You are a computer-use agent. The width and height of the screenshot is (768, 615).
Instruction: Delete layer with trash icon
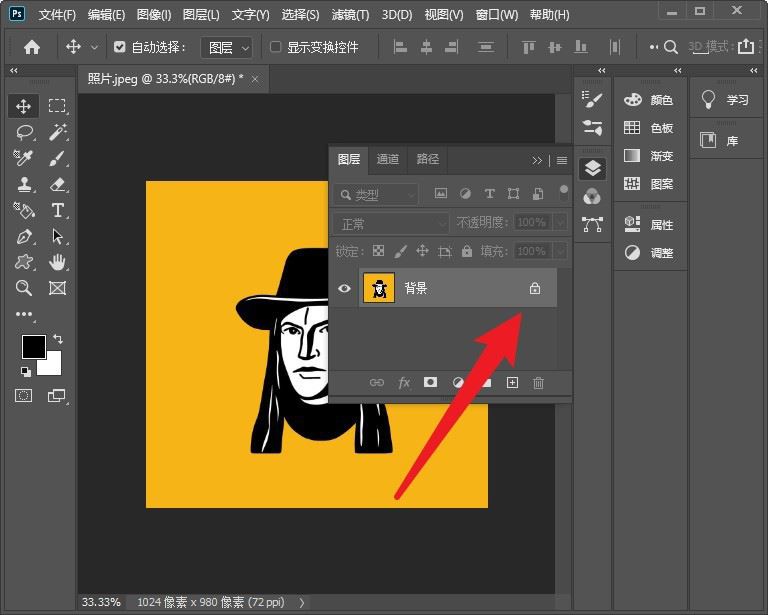(538, 382)
